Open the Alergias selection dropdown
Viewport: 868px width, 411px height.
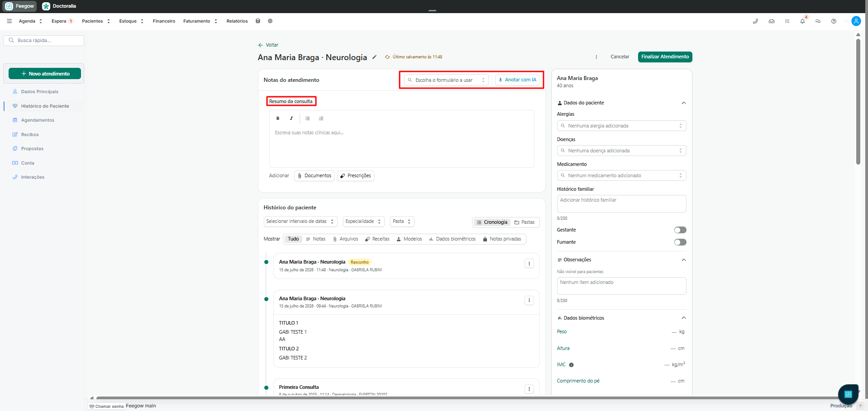pyautogui.click(x=621, y=126)
